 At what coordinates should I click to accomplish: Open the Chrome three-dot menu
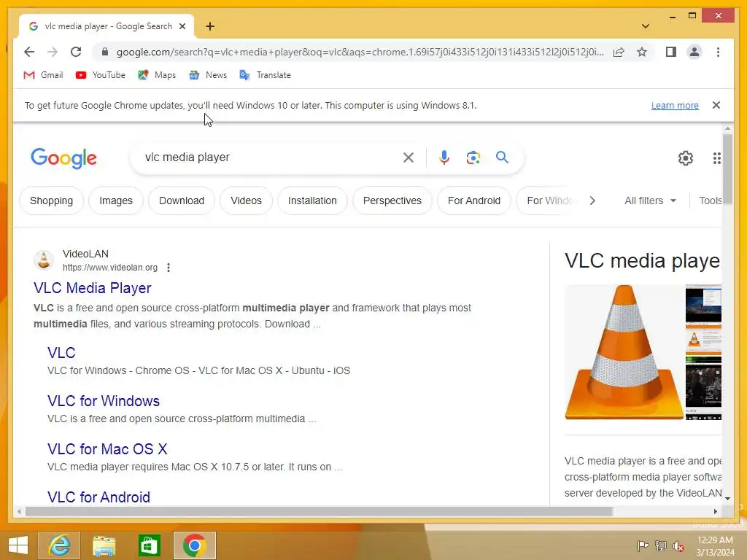[x=718, y=52]
